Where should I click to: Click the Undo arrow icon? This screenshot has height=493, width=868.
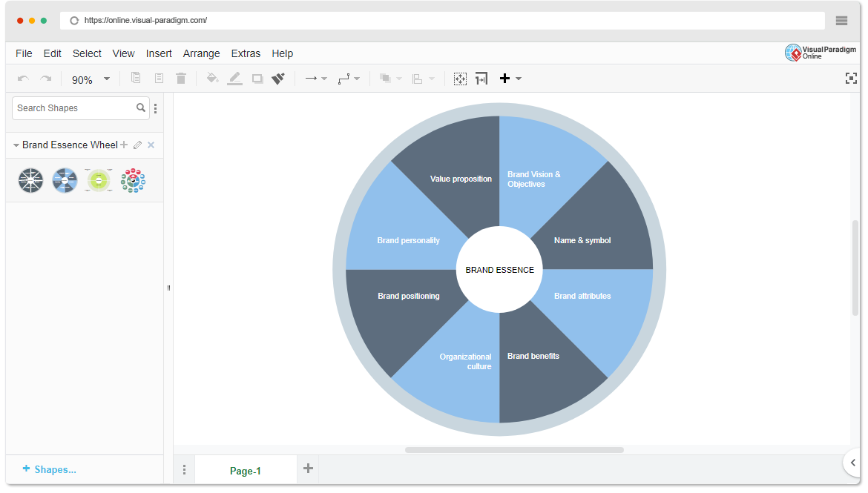coord(22,78)
